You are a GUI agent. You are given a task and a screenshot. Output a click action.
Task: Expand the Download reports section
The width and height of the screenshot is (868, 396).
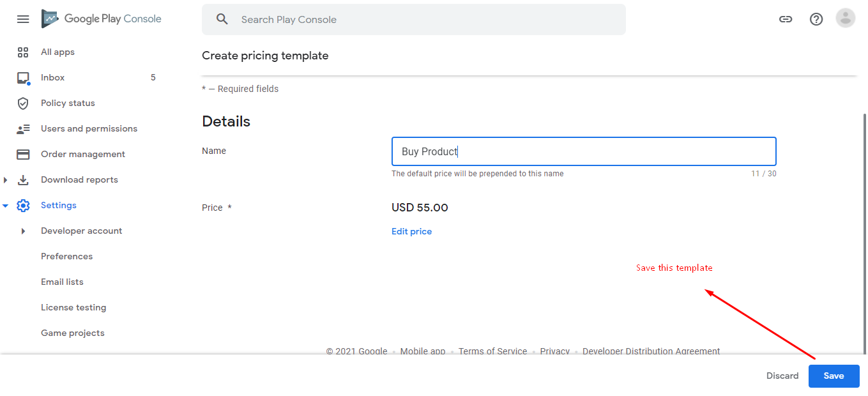click(6, 180)
